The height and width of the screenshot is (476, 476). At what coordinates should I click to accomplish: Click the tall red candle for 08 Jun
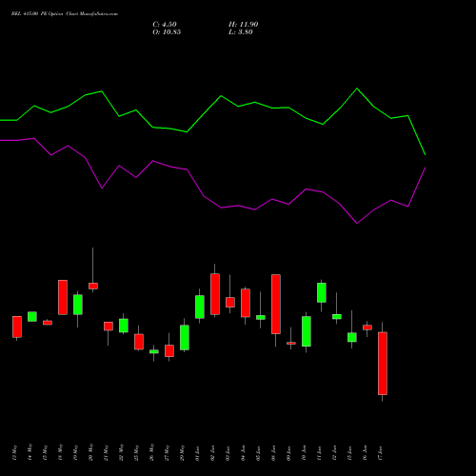(276, 304)
